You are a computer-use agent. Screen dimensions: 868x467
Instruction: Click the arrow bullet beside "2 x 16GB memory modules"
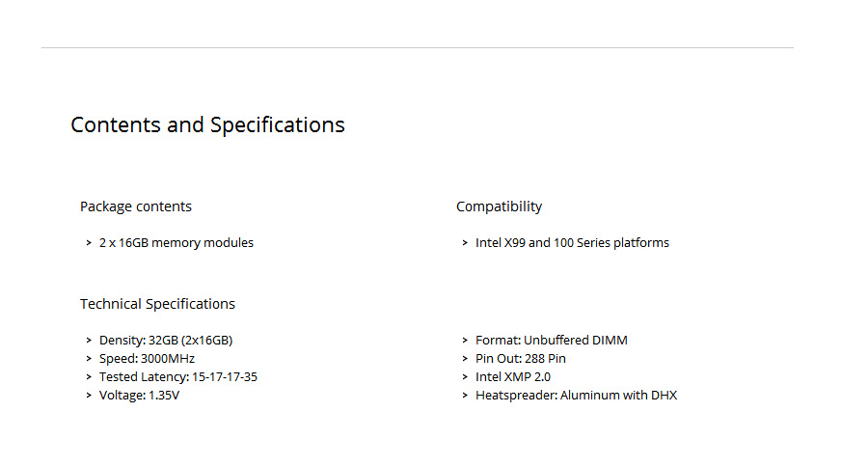point(89,243)
